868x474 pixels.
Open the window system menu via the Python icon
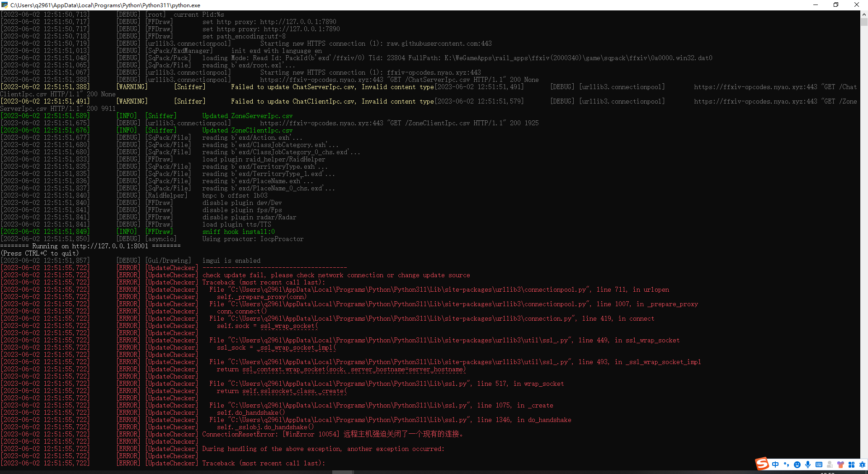[x=4, y=5]
